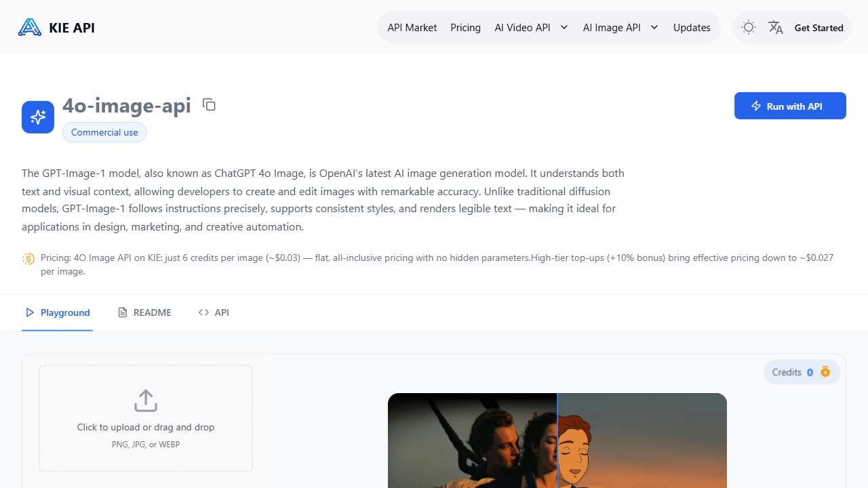Switch to the API tab

(214, 312)
